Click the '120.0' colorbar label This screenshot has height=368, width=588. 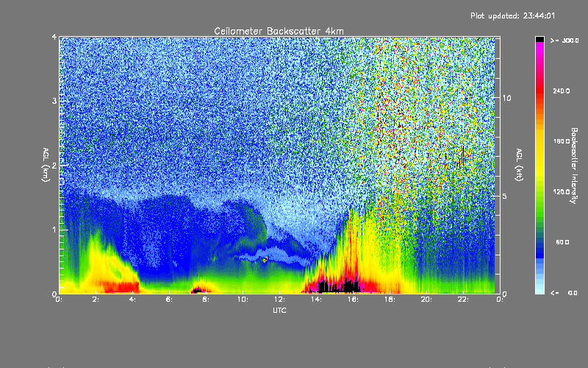pos(562,192)
